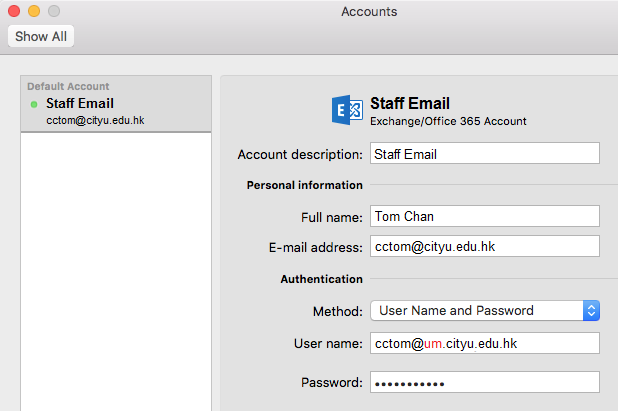Image resolution: width=618 pixels, height=411 pixels.
Task: Minimize the window using yellow button
Action: coord(34,11)
